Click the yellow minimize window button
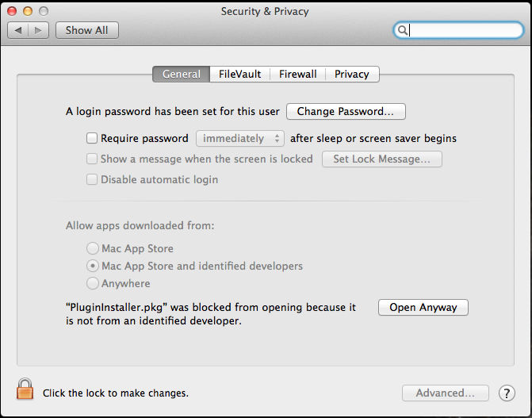This screenshot has height=418, width=532. pos(28,11)
